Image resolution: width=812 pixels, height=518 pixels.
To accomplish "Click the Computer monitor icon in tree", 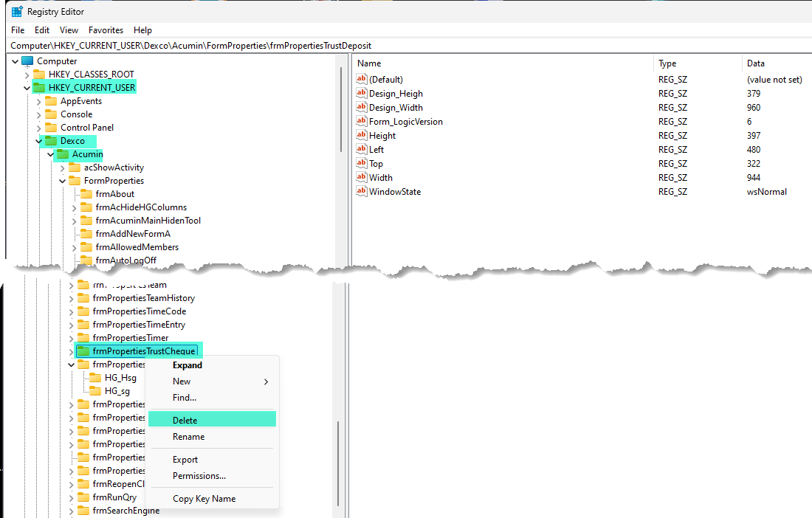I will point(27,61).
